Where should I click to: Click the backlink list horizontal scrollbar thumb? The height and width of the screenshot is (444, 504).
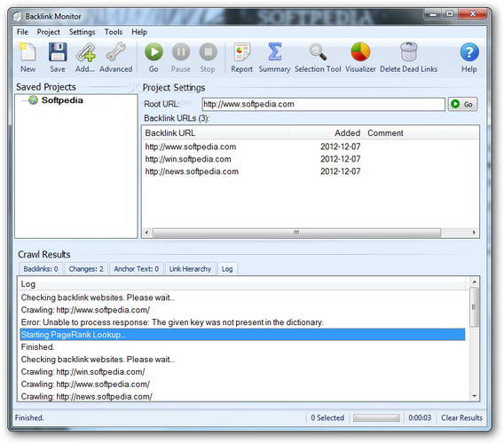coord(296,233)
